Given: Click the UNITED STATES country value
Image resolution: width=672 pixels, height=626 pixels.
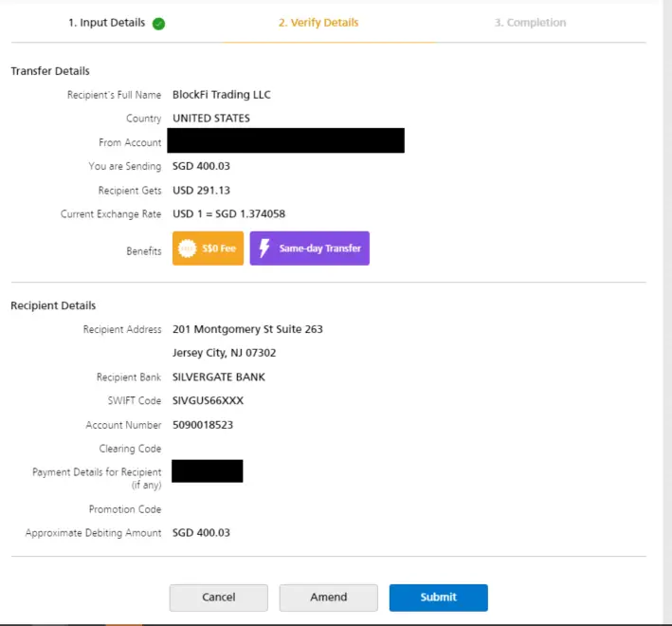Looking at the screenshot, I should 211,119.
